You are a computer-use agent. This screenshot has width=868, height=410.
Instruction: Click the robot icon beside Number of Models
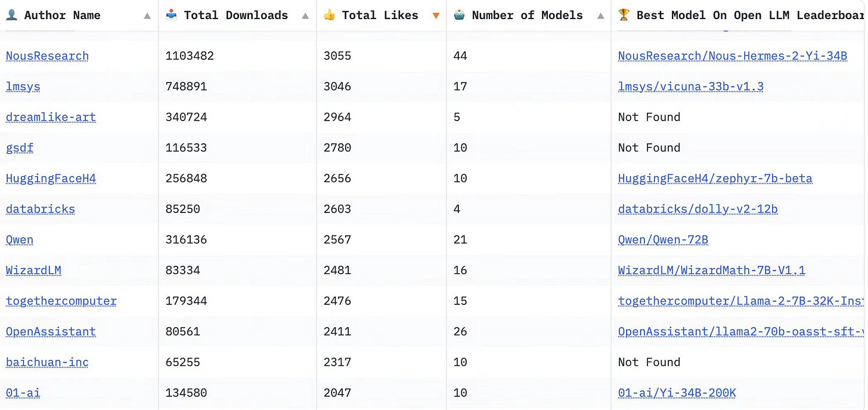click(x=459, y=15)
